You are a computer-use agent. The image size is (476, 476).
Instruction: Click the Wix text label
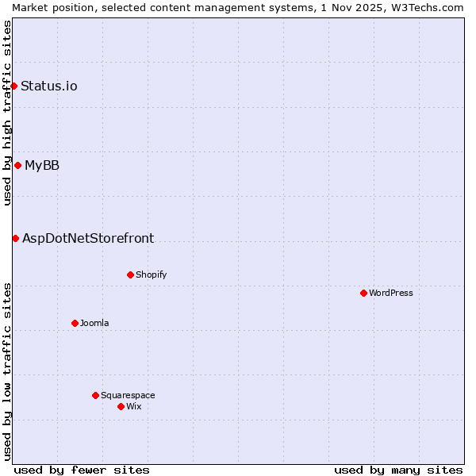pyautogui.click(x=133, y=406)
